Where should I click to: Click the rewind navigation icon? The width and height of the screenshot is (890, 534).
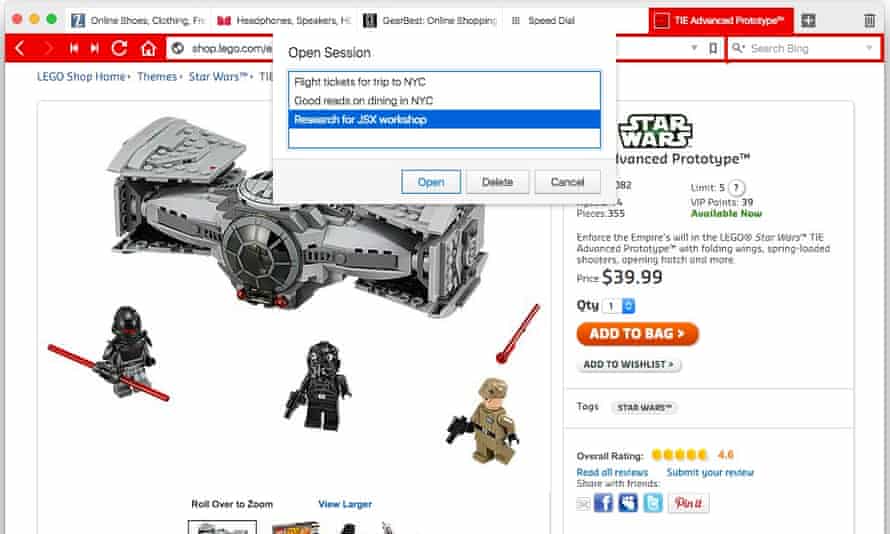tap(74, 48)
